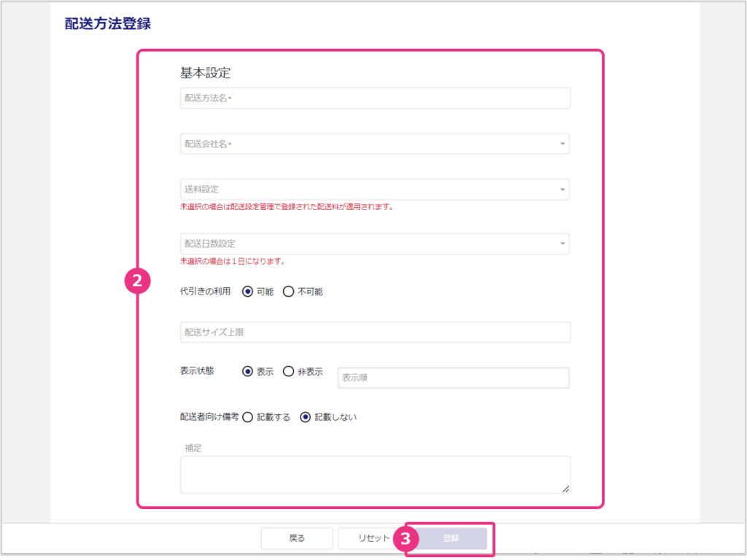Click the 配送サイズ上限 input field
Viewport: 747px width, 560px height.
point(375,332)
